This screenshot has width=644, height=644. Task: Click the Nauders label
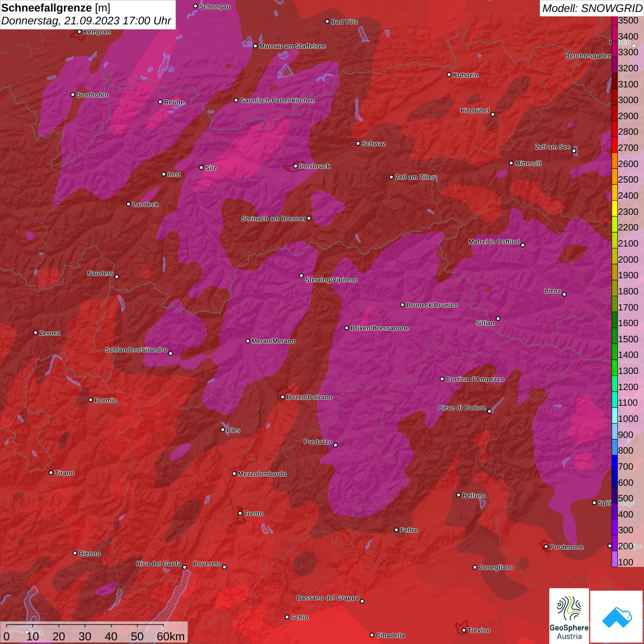100,273
